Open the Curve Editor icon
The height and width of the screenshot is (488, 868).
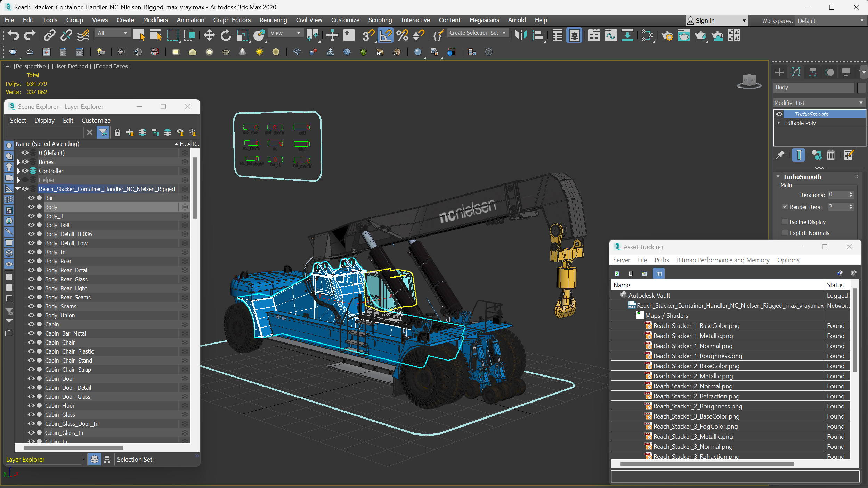click(x=610, y=35)
